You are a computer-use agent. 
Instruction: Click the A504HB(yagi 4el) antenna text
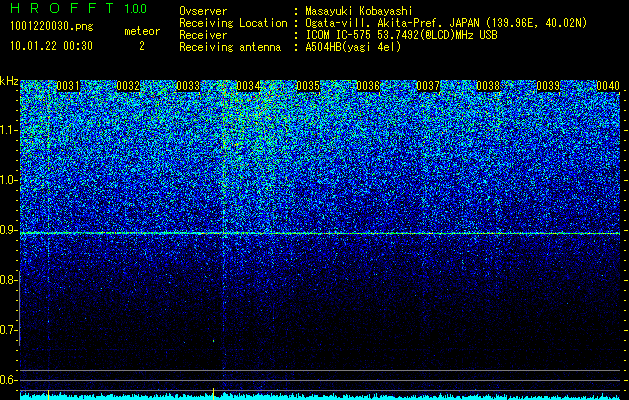(353, 47)
